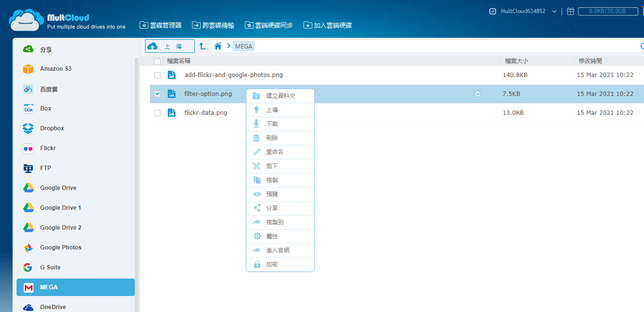Click the Google Drive 1 icon
Image resolution: width=644 pixels, height=312 pixels.
pyautogui.click(x=28, y=208)
